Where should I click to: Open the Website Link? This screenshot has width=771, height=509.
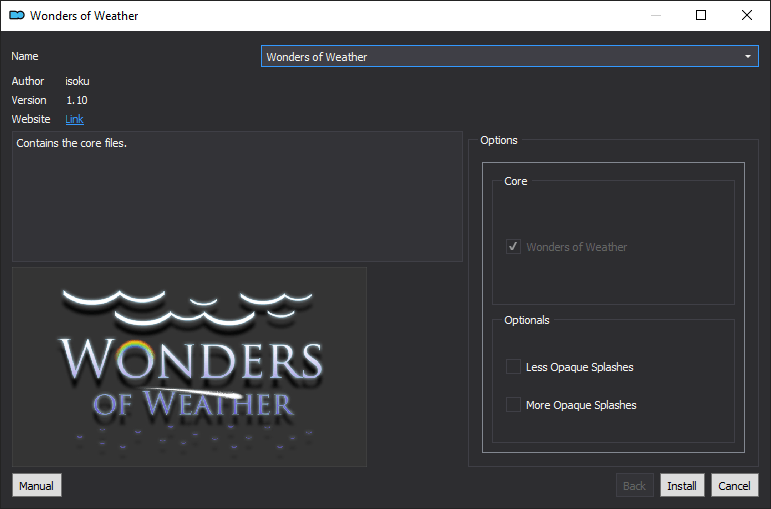(x=74, y=120)
